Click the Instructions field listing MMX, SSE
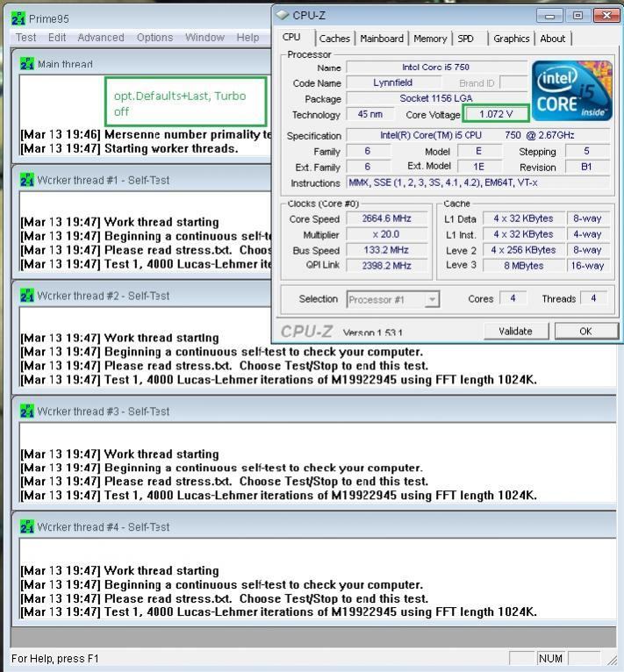Viewport: 624px width, 672px height. 477,183
